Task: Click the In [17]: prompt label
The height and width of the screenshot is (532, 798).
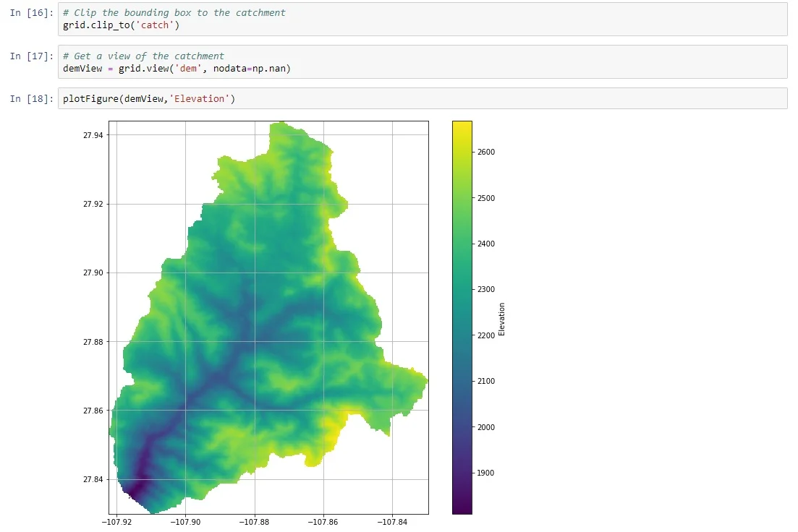Action: click(x=32, y=56)
